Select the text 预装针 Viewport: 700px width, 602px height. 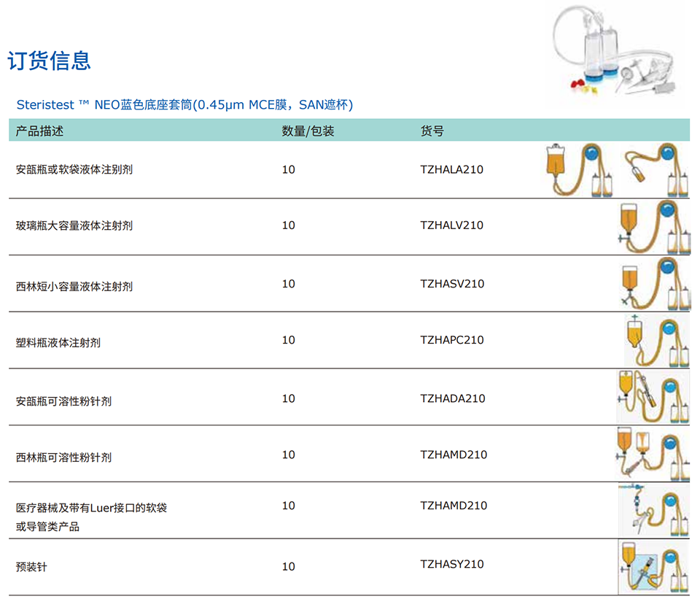[x=31, y=567]
